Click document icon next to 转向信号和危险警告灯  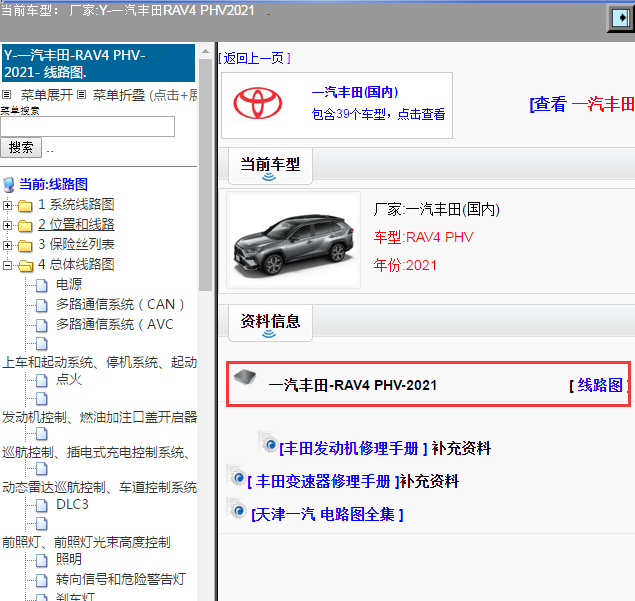(41, 580)
